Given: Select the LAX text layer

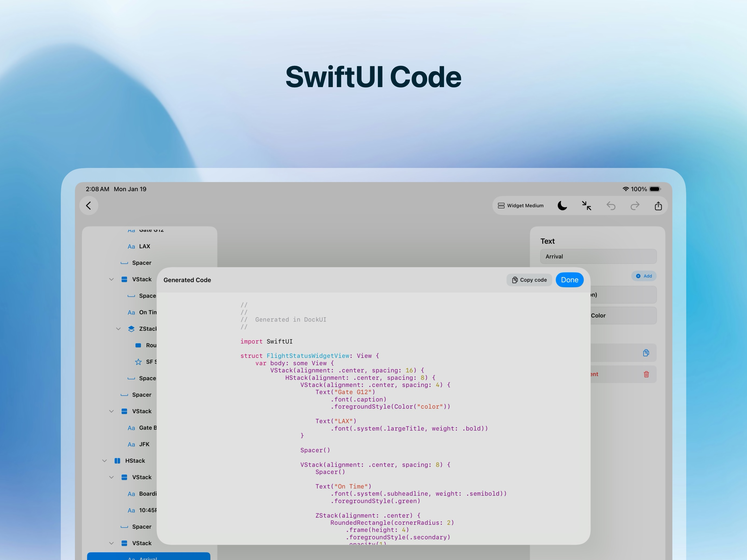Looking at the screenshot, I should pos(144,246).
